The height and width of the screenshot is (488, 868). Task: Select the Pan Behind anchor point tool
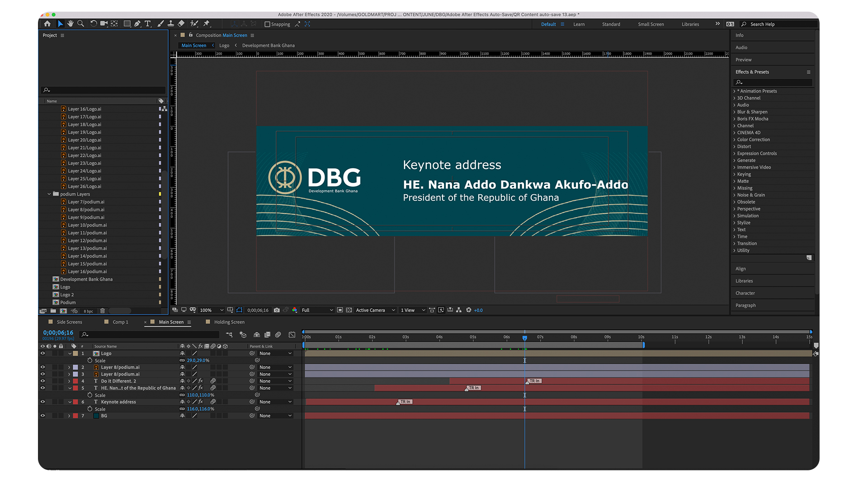pos(114,24)
